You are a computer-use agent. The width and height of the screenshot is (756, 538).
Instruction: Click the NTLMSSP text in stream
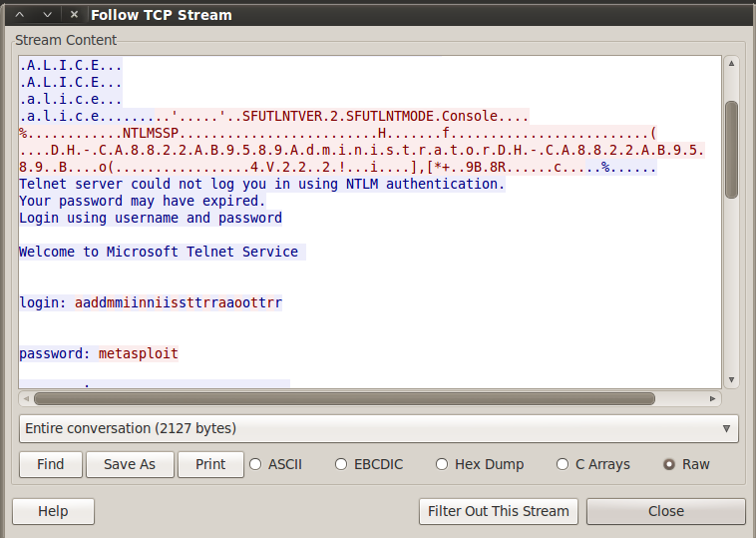pos(151,133)
